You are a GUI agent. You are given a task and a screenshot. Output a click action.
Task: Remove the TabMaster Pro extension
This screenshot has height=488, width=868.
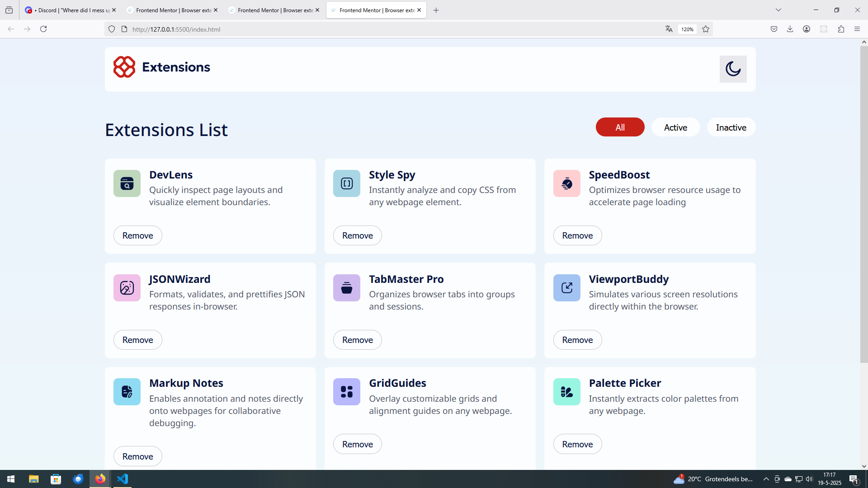click(357, 340)
